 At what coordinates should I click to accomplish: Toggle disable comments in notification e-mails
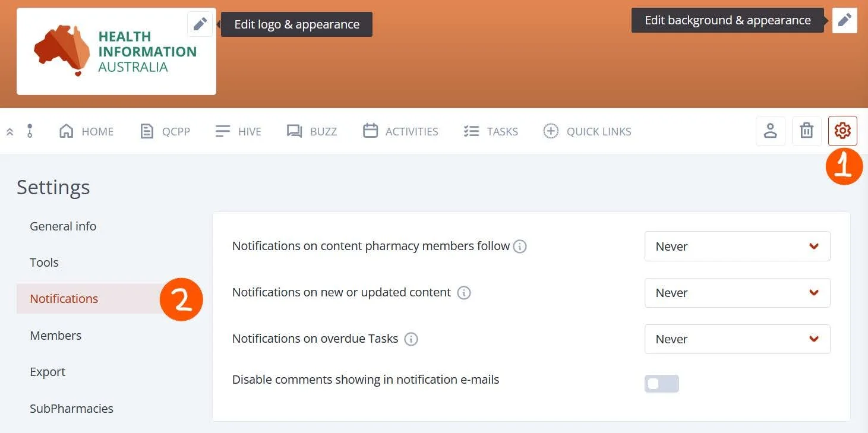pos(661,384)
